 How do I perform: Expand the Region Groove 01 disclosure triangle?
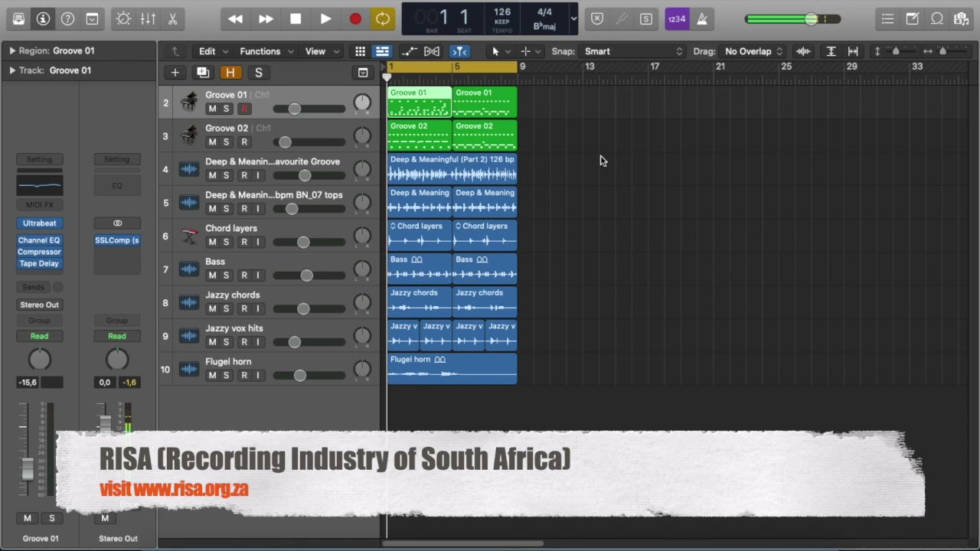11,51
